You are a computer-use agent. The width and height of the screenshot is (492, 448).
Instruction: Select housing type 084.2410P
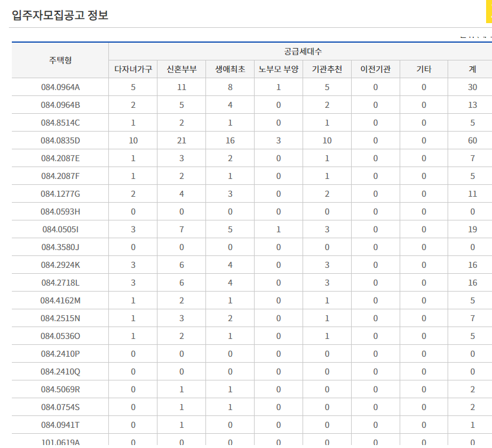(60, 354)
